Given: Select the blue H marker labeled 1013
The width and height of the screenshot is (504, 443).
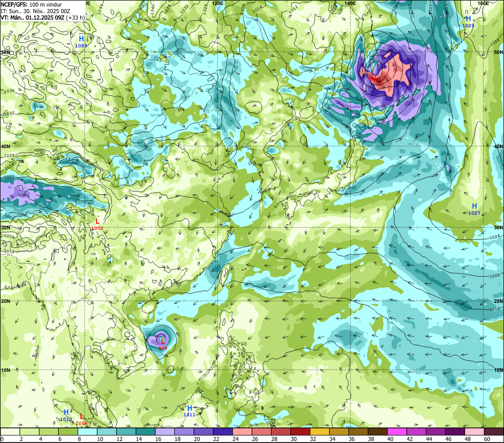Looking at the screenshot, I should (x=66, y=412).
